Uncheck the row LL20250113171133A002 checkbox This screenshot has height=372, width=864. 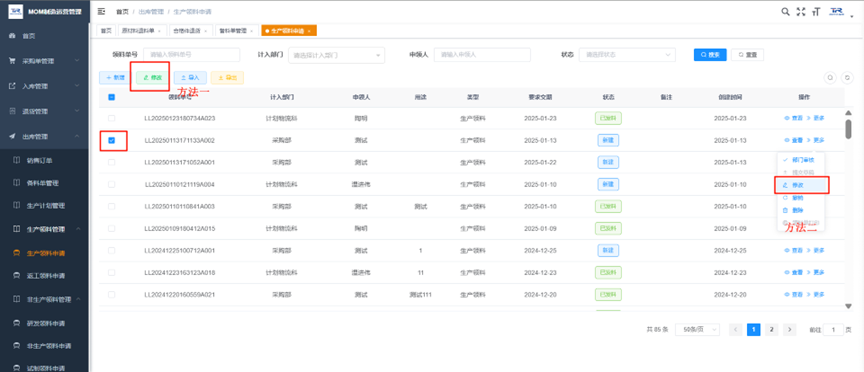click(x=111, y=141)
